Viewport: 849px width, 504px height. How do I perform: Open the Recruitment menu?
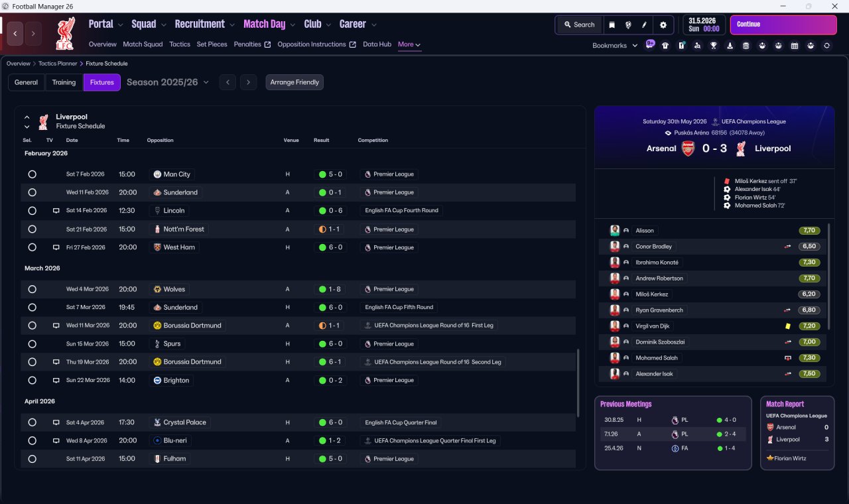point(204,24)
